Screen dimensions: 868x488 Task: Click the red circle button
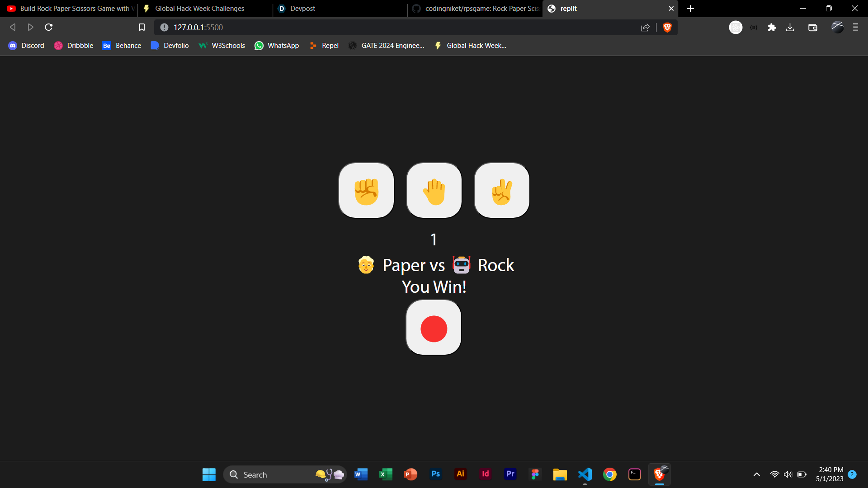click(434, 328)
